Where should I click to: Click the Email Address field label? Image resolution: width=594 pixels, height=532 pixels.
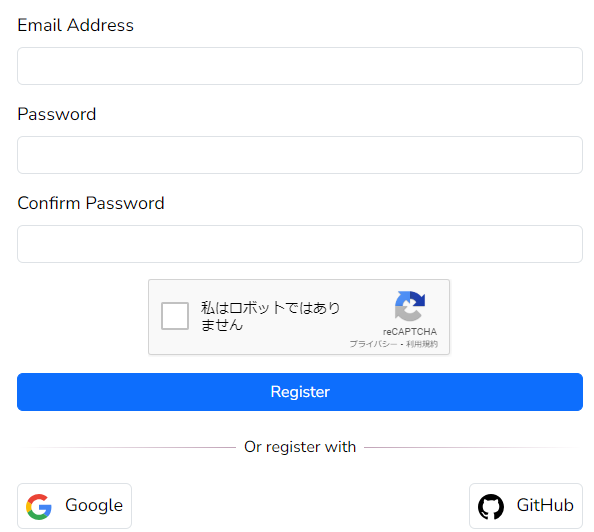pyautogui.click(x=75, y=25)
